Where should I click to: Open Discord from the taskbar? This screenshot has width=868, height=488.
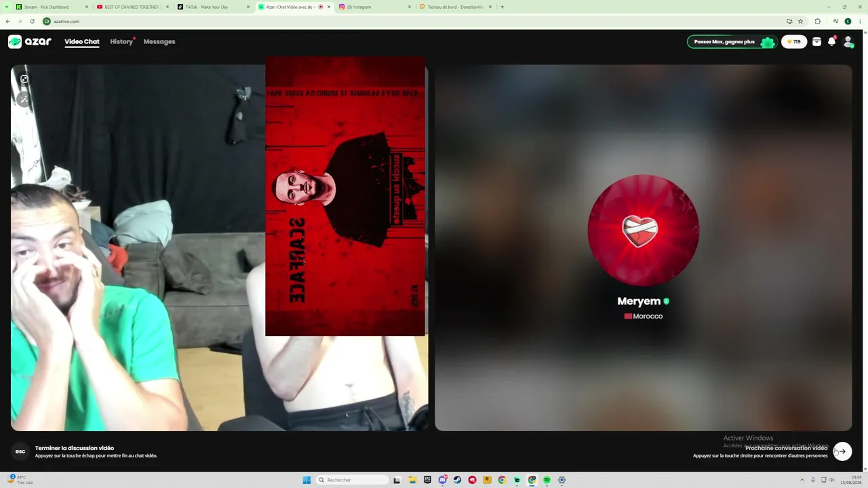coord(442,480)
